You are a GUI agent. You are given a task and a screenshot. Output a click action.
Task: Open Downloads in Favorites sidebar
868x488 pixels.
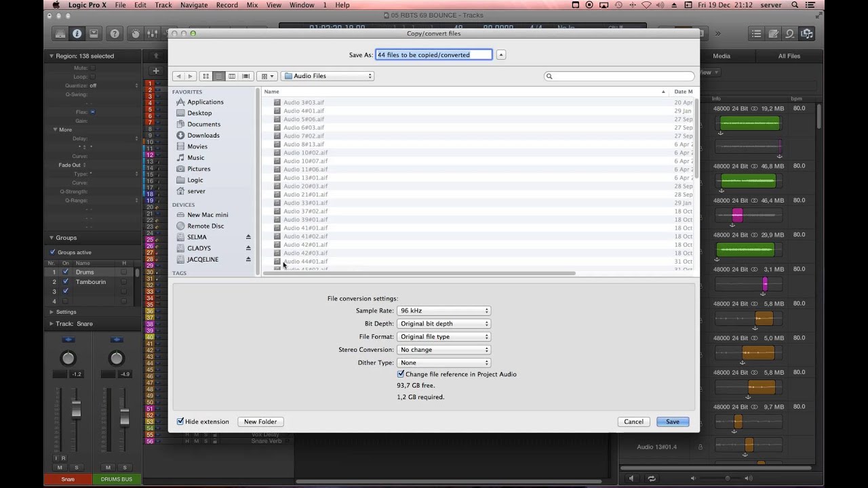[203, 135]
